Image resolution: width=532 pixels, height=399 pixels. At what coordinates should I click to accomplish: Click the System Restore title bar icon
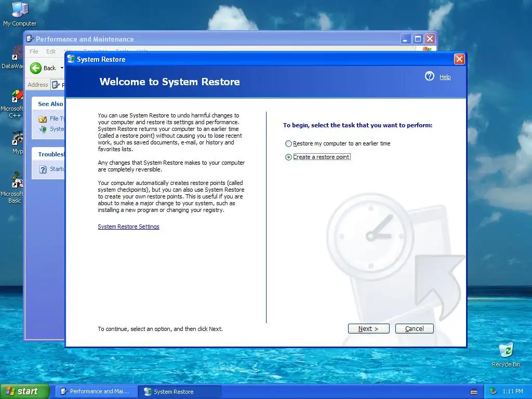[x=71, y=59]
